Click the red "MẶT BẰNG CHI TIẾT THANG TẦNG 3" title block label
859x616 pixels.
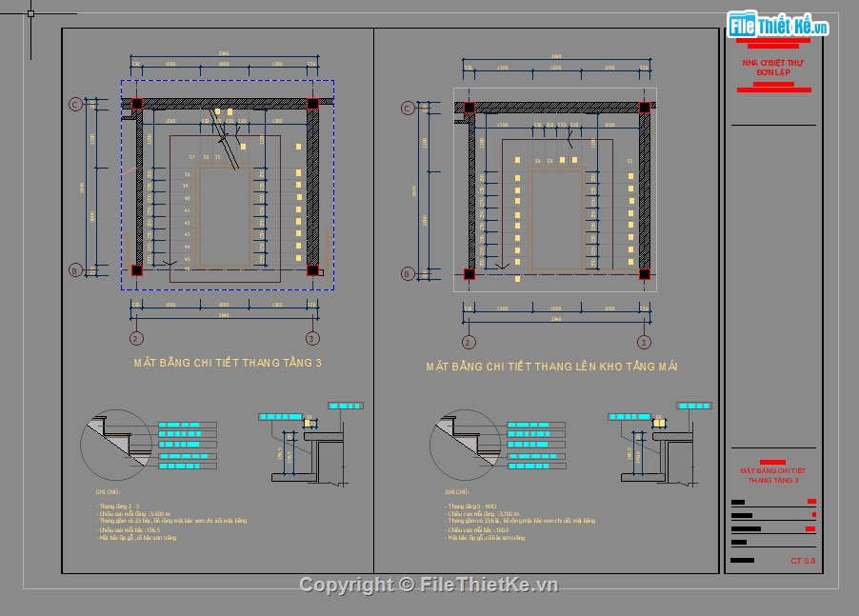pos(773,475)
